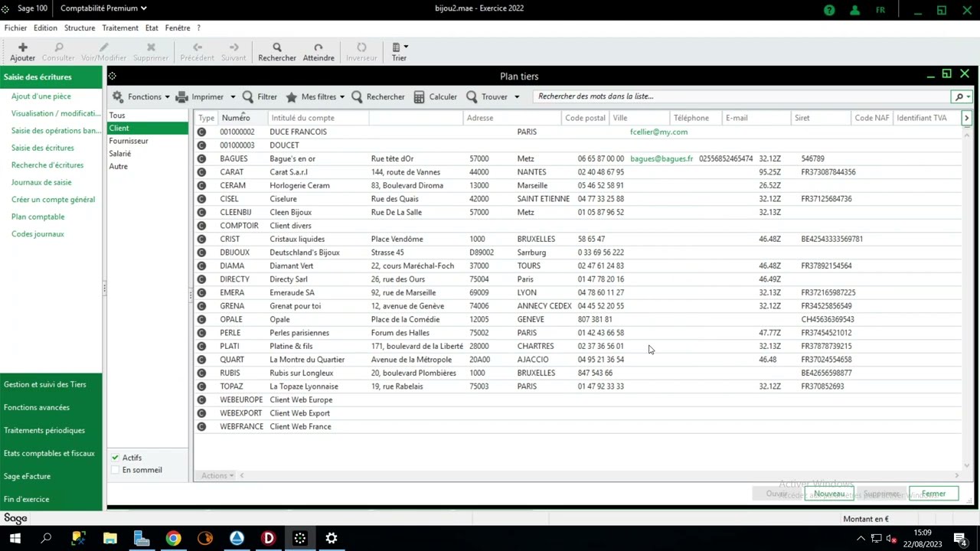This screenshot has width=980, height=551.
Task: Select the BAGUES client row
Action: click(x=578, y=158)
